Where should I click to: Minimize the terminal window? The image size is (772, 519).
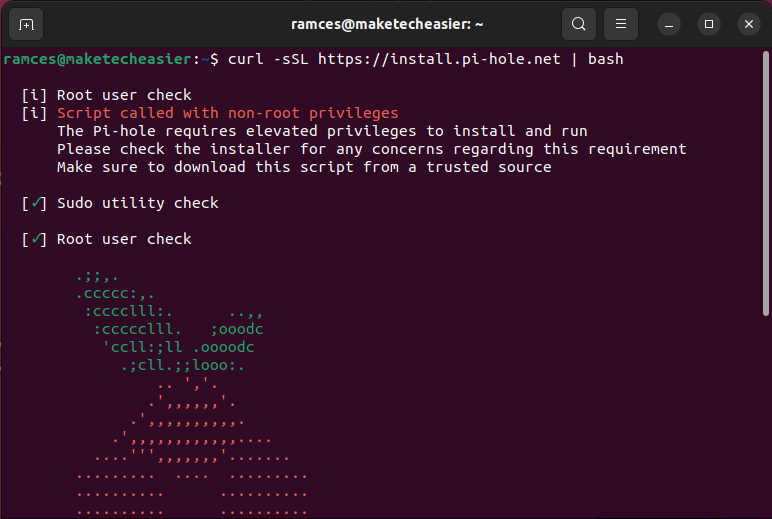coord(669,24)
